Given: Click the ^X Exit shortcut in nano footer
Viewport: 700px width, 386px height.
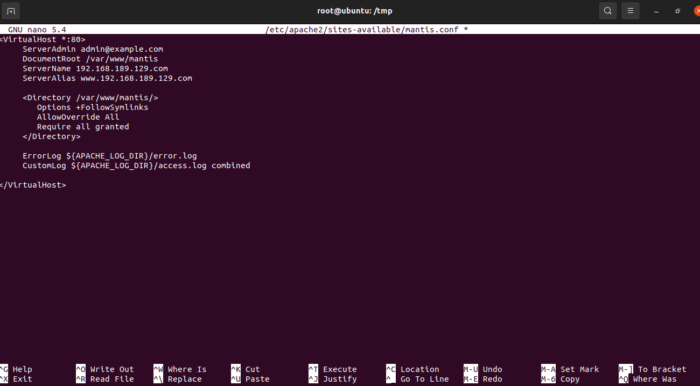Looking at the screenshot, I should coord(16,379).
